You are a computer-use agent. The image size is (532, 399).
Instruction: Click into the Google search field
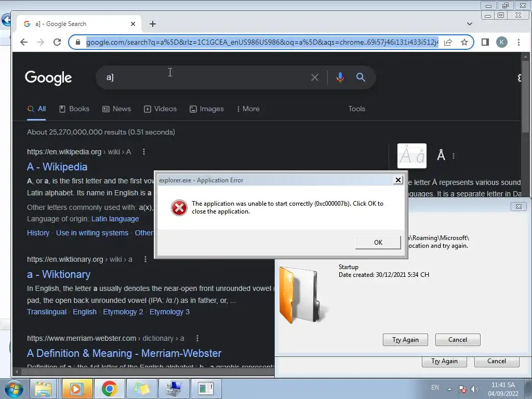click(x=204, y=77)
